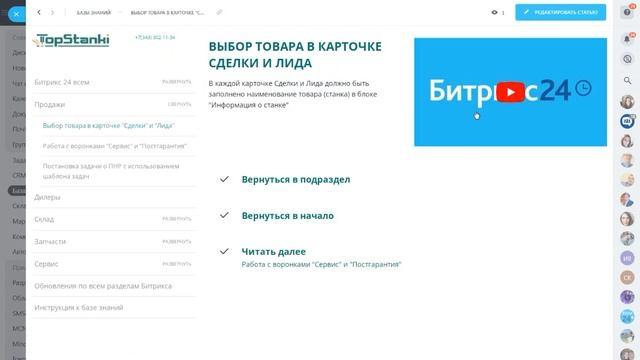Image resolution: width=640 pixels, height=360 pixels.
Task: Open Выбор товара в карточке "Сделки" и "Лида"
Action: click(109, 126)
